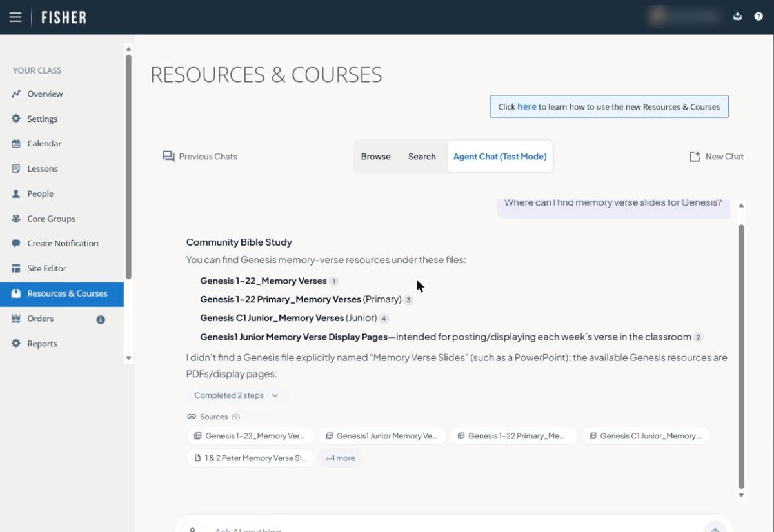Click the Orders info icon
The width and height of the screenshot is (774, 532).
point(101,319)
